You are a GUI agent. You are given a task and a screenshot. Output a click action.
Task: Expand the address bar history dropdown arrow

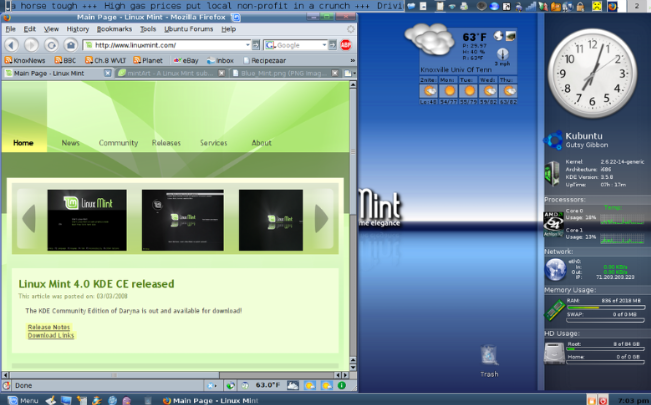pos(247,45)
